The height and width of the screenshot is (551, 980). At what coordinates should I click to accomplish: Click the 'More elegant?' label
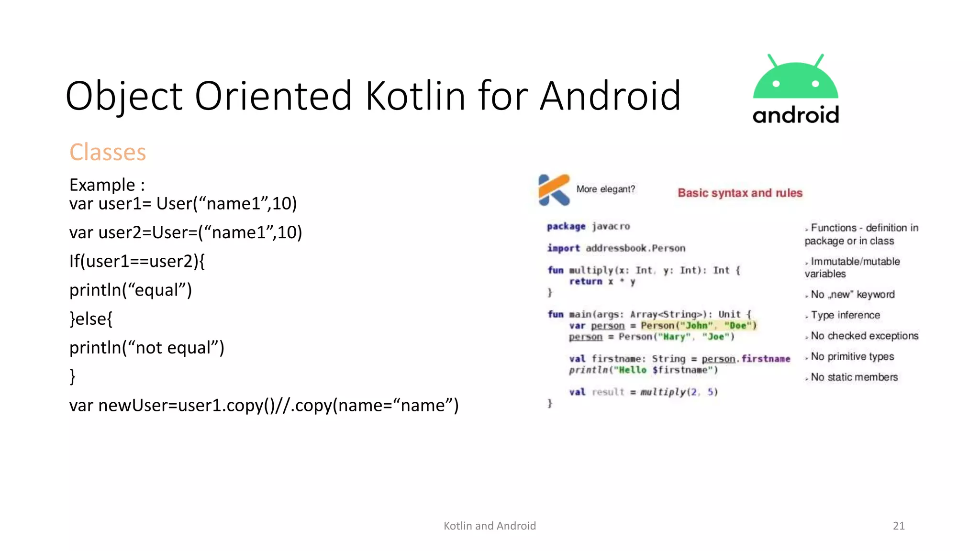(605, 189)
